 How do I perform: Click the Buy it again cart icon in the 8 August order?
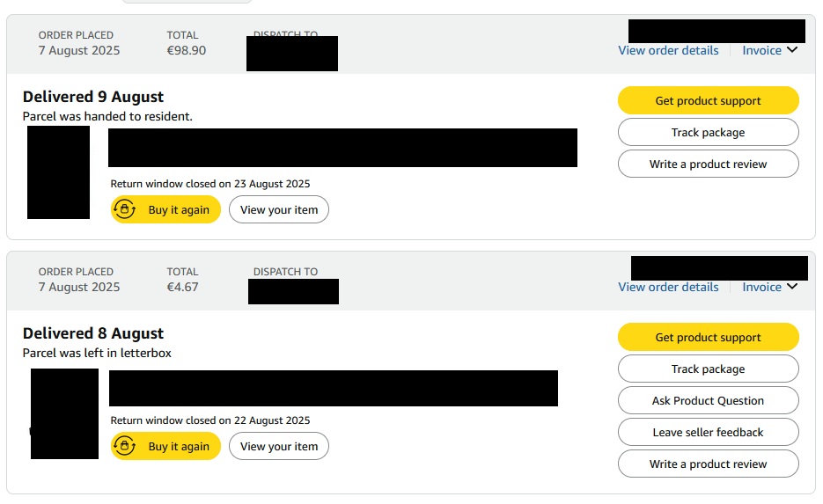(x=125, y=446)
